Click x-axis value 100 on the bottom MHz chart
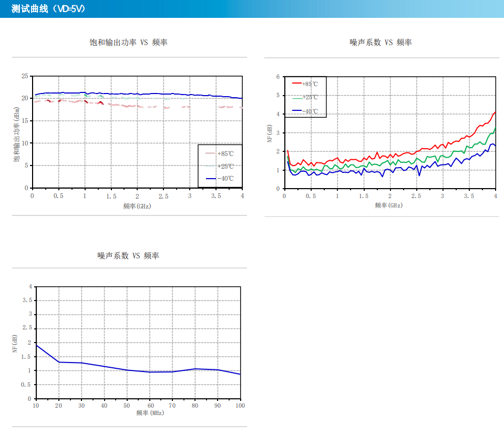This screenshot has width=504, height=434. 240,406
